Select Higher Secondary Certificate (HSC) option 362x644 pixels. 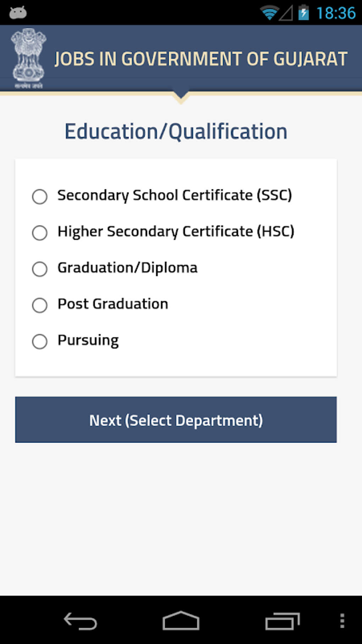[x=40, y=233]
